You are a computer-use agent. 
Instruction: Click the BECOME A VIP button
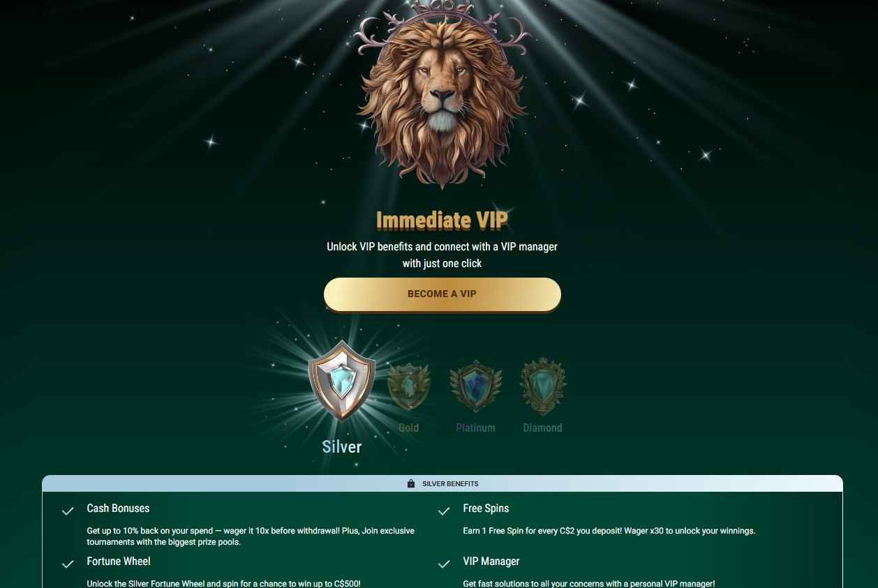(442, 294)
